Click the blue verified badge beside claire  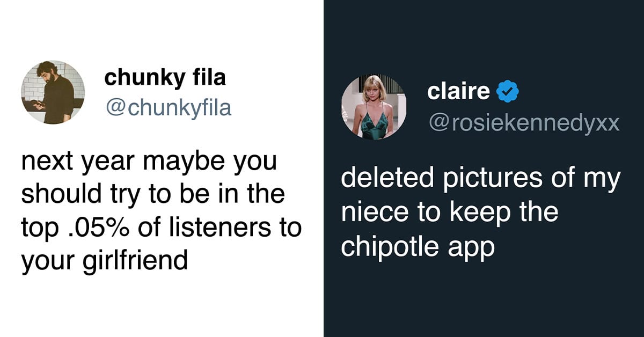(x=507, y=92)
